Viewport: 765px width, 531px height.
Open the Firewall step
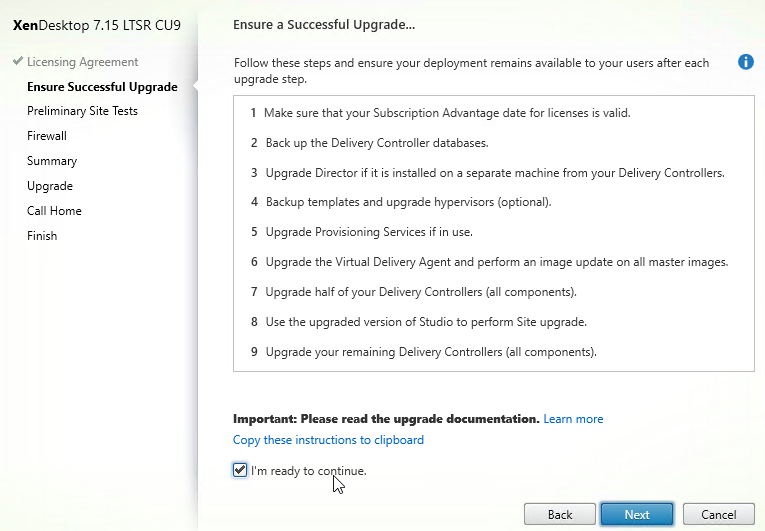click(47, 136)
